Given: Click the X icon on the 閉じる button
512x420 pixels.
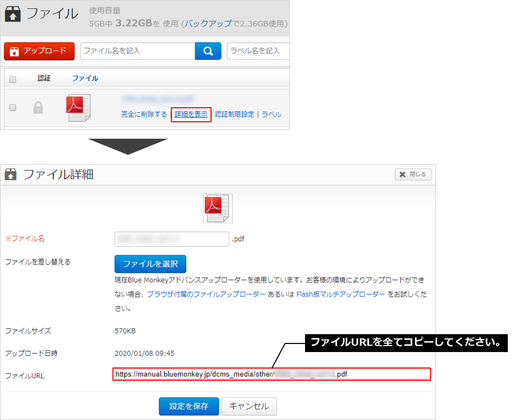Looking at the screenshot, I should tap(402, 174).
